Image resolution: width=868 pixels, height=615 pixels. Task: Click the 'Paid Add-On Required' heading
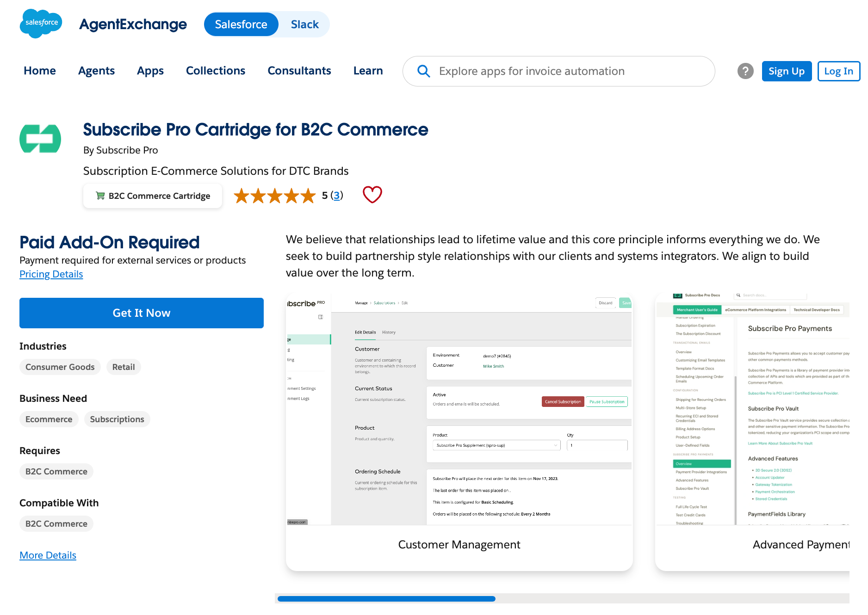coord(110,242)
